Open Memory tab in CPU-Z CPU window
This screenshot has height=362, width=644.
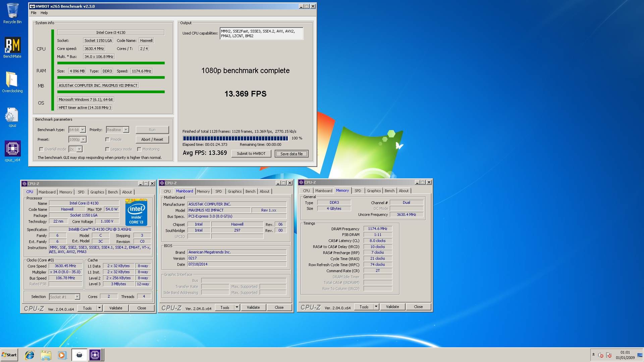click(66, 192)
